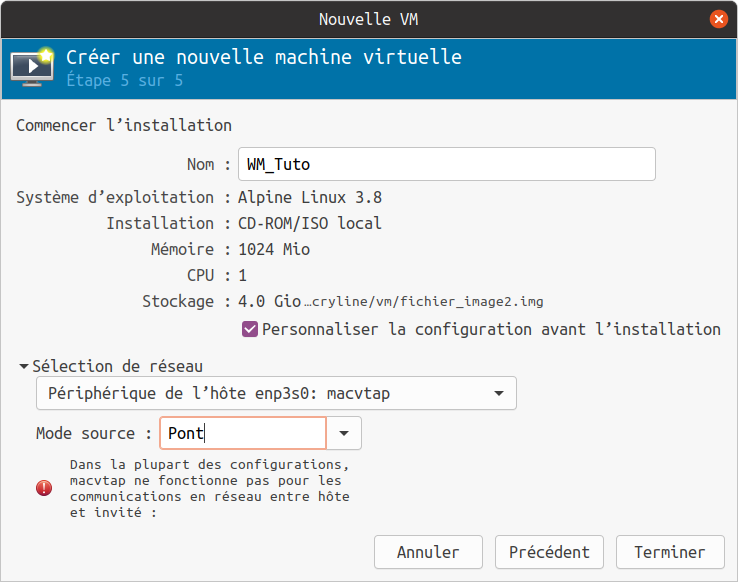The width and height of the screenshot is (738, 582).
Task: Focus the Nom field containing WM_Tuto
Action: (x=446, y=164)
